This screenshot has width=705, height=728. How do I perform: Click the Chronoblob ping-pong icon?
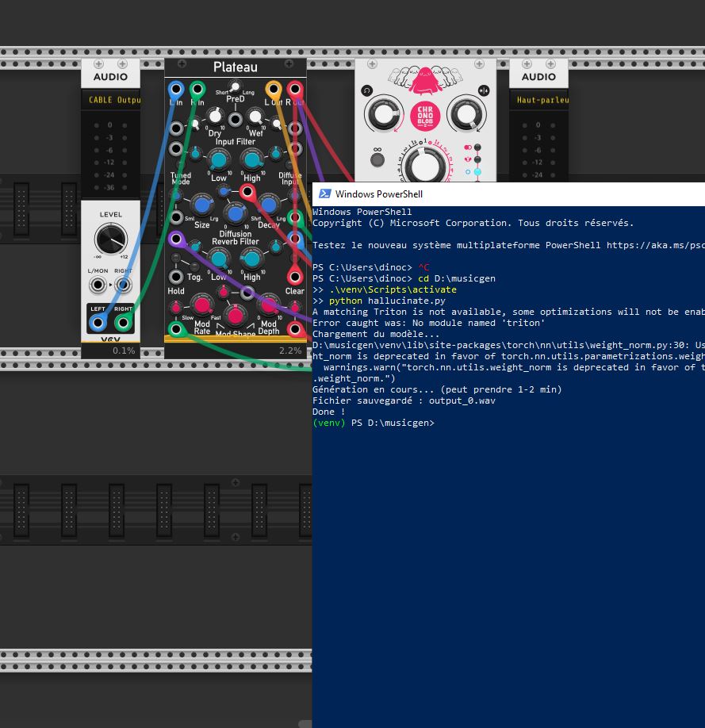point(484,91)
